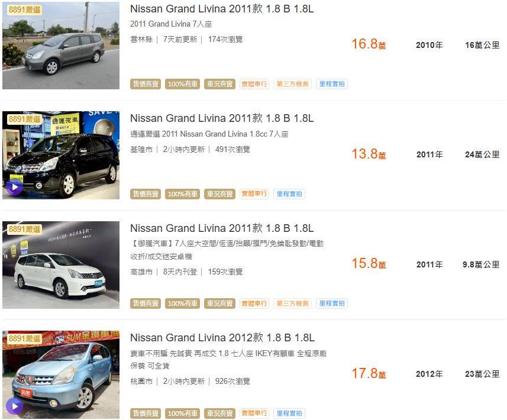Screen dimensions: 507x420
Task: Open first Nissan Grand Livina 2011款 title
Action: 222,9
